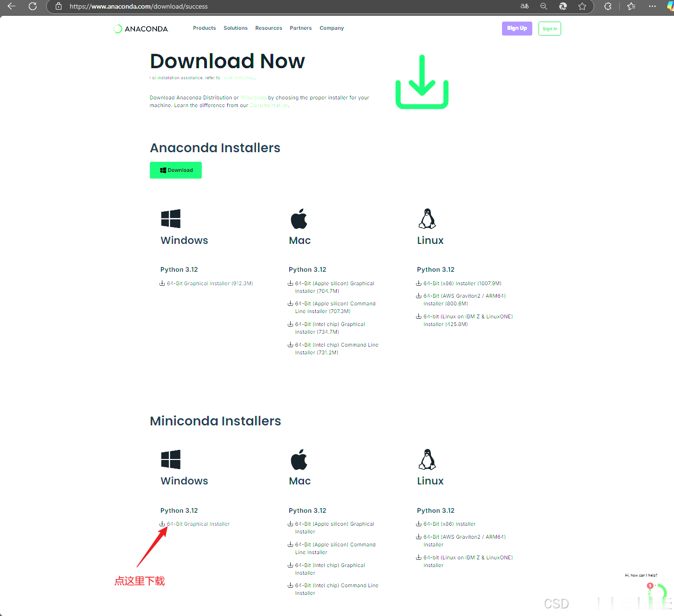The width and height of the screenshot is (674, 616).
Task: Add this page to favorites with star icon
Action: coord(582,6)
